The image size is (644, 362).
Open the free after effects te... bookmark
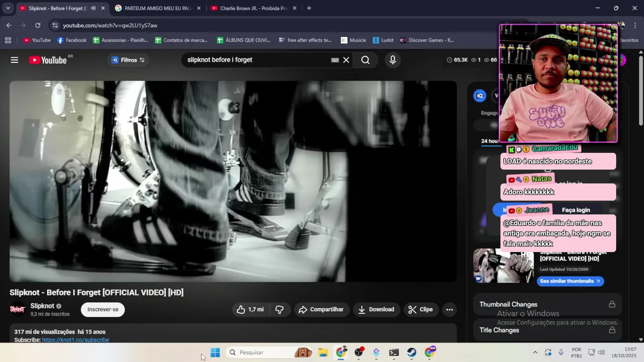point(305,40)
